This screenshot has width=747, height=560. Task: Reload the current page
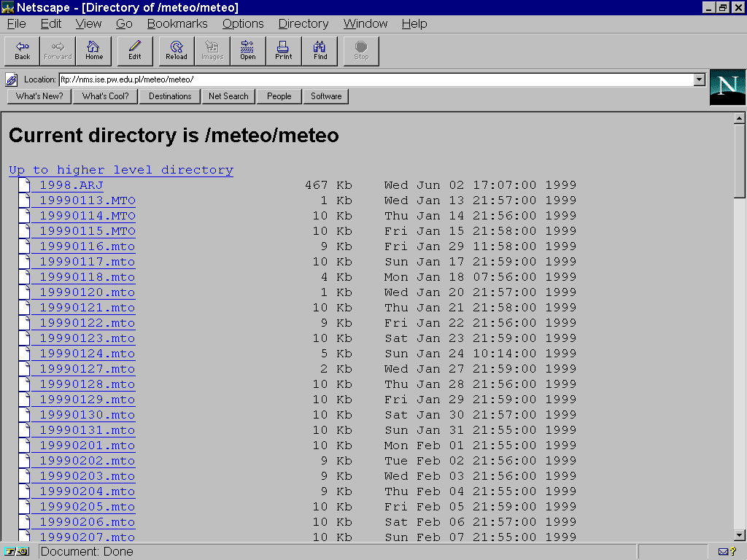tap(177, 50)
